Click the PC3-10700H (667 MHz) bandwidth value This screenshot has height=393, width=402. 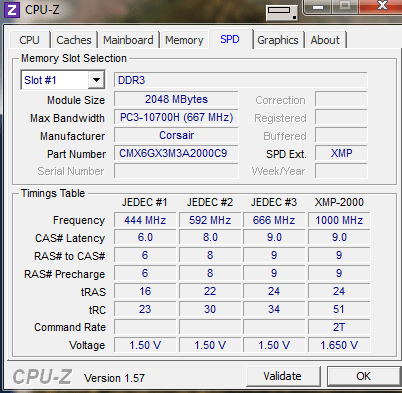(176, 117)
